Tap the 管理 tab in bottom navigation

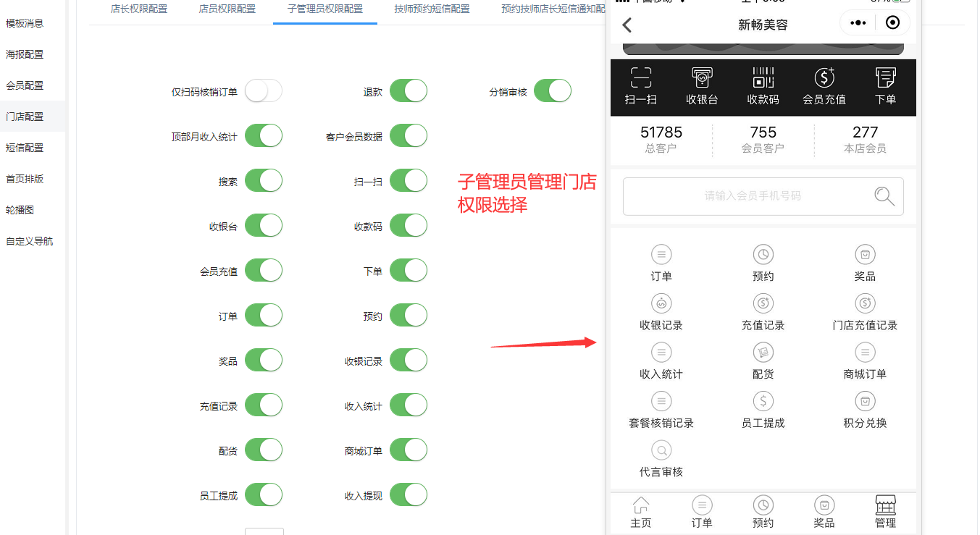(885, 512)
